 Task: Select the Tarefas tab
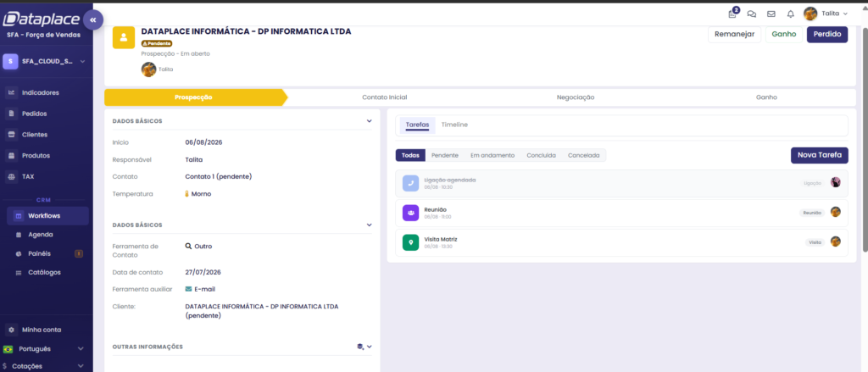coord(417,125)
